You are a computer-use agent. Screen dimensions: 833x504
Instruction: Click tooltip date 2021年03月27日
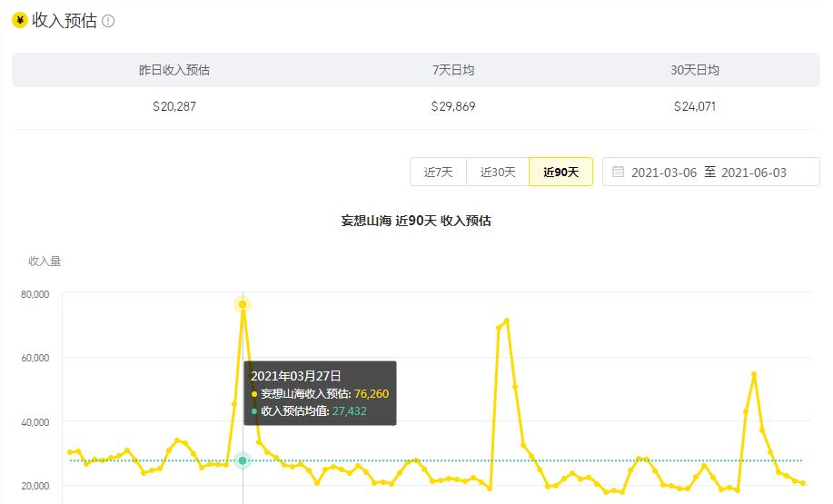(296, 376)
